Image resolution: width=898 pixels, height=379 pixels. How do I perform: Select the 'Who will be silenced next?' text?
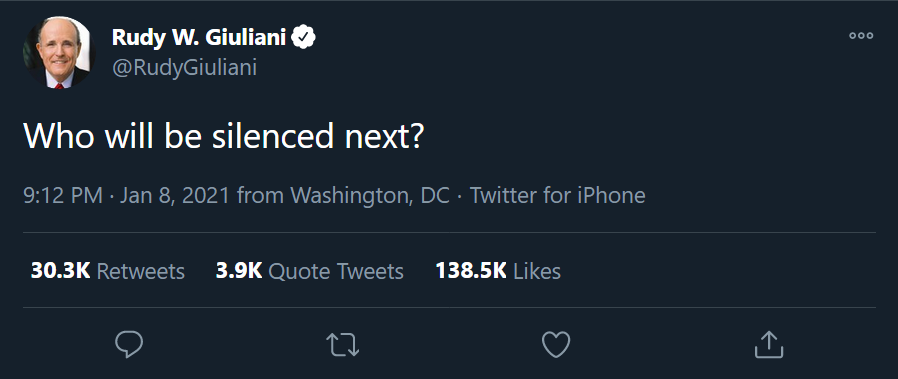[x=223, y=136]
